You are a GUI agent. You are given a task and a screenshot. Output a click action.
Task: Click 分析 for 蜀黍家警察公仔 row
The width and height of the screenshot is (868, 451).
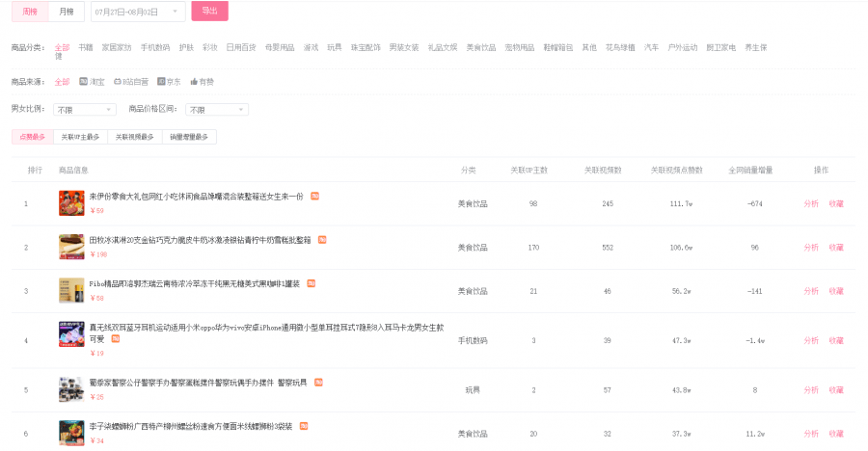(811, 390)
